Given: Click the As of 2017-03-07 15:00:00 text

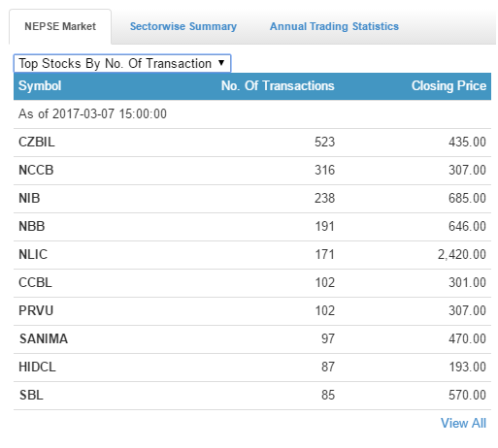Looking at the screenshot, I should coord(92,113).
